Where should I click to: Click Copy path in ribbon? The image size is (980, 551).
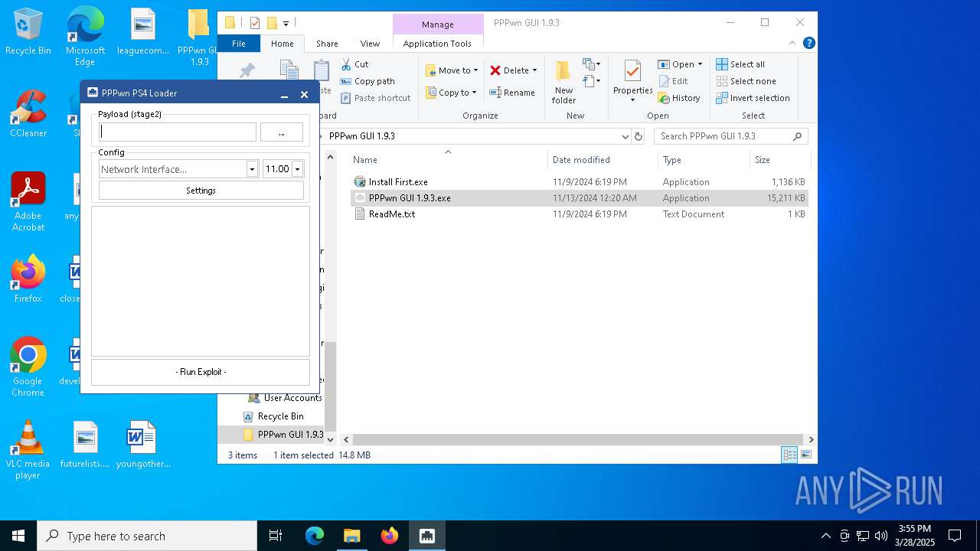click(367, 81)
